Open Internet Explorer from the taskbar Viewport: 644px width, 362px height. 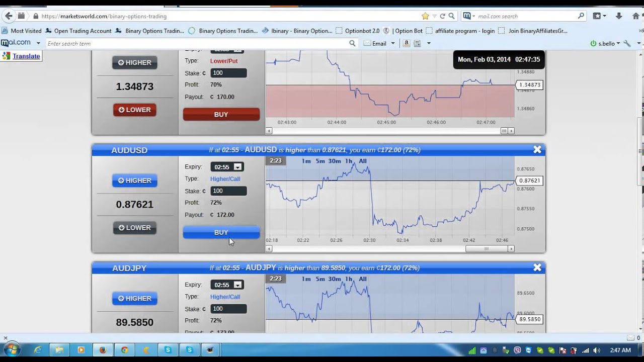(38, 350)
